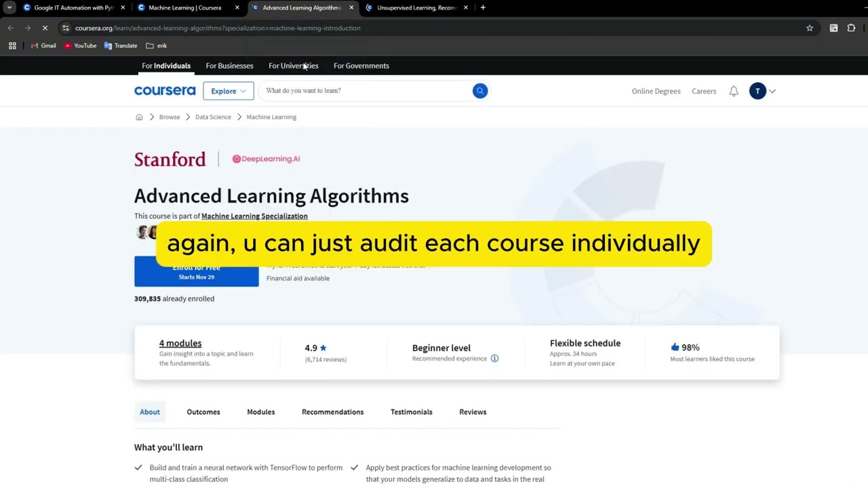Close the Machine Learning Coursera tab
This screenshot has width=868, height=488.
point(237,7)
